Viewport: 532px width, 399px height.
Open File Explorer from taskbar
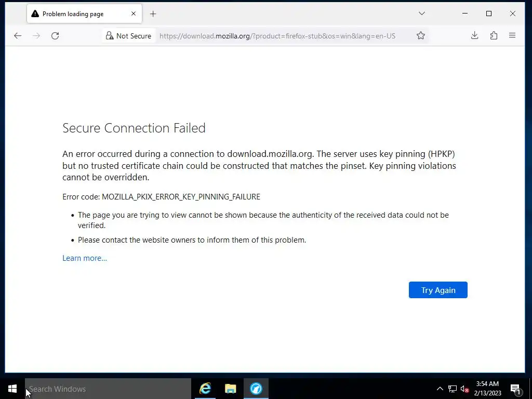(230, 389)
